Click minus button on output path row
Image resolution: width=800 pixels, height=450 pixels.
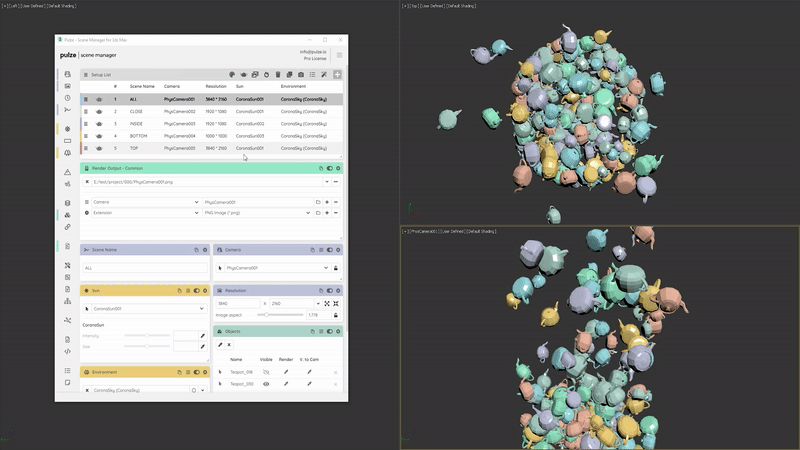[x=336, y=182]
